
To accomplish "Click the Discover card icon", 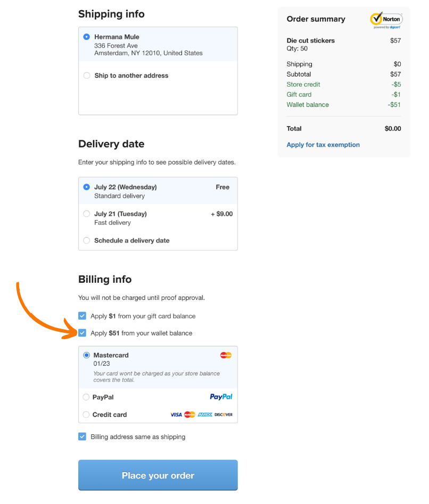I will pyautogui.click(x=224, y=415).
